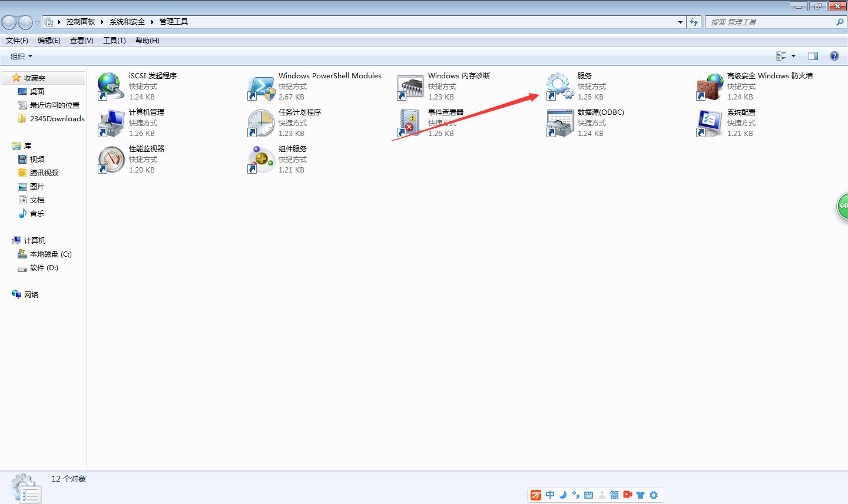Click the Back navigation arrow

pos(9,22)
